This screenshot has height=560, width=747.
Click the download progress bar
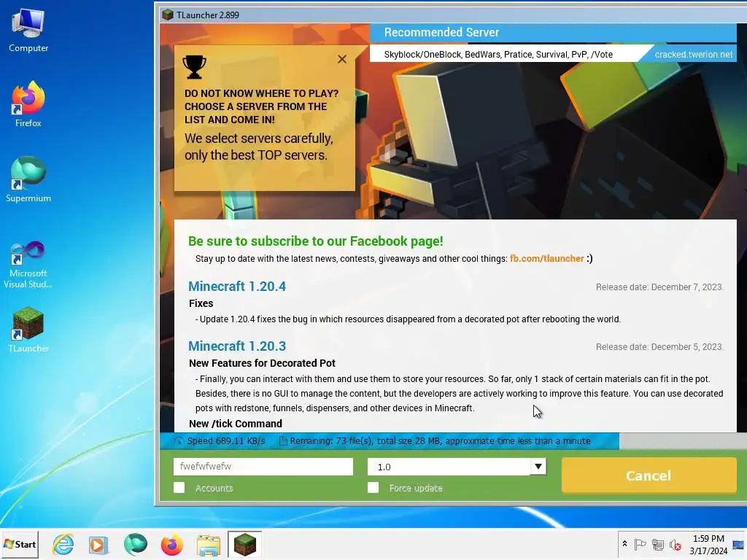(452, 441)
